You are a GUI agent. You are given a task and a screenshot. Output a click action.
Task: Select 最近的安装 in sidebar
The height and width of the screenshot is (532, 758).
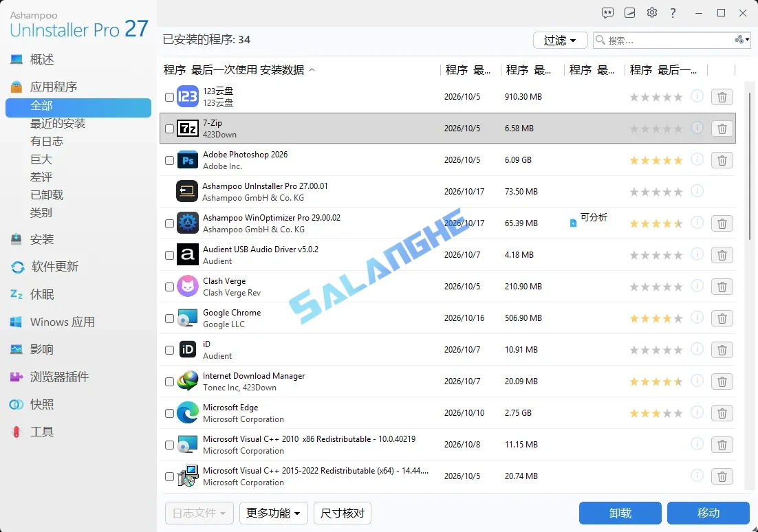click(58, 124)
